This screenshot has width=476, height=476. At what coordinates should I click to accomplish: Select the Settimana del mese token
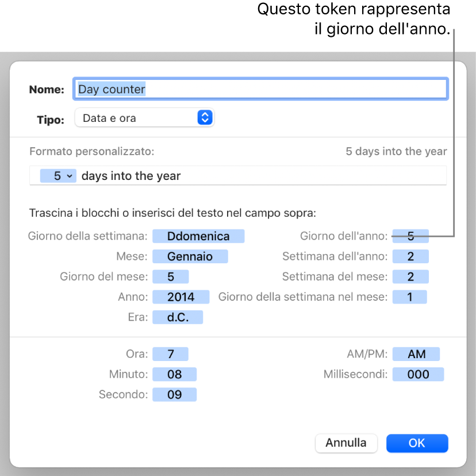tap(410, 277)
